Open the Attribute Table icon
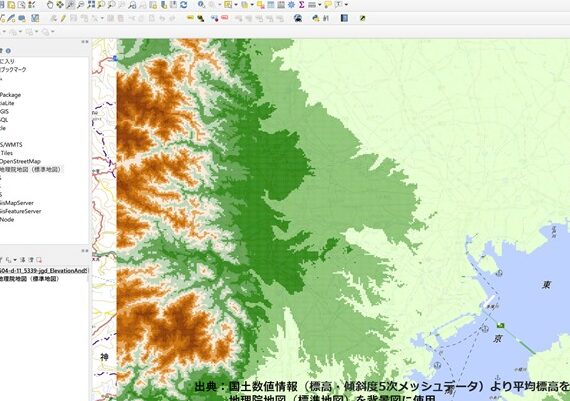The image size is (570, 401). [x=271, y=5]
